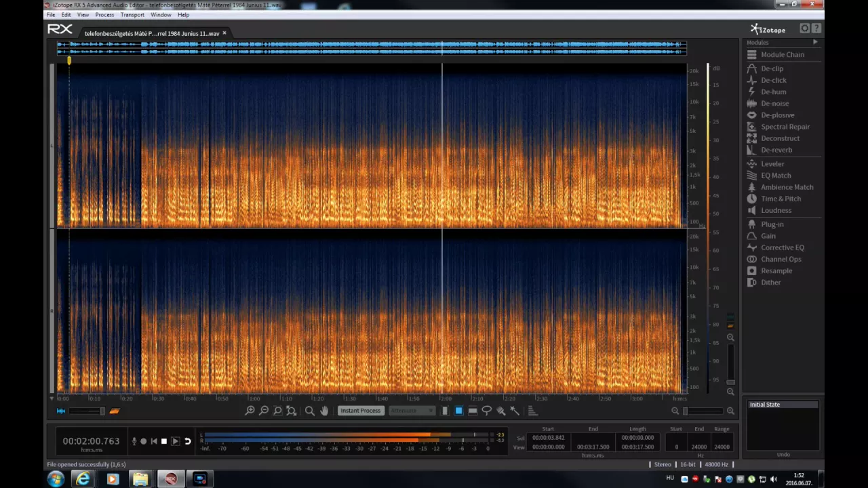The height and width of the screenshot is (488, 868).
Task: Open iZotope settings gear
Action: [x=804, y=28]
